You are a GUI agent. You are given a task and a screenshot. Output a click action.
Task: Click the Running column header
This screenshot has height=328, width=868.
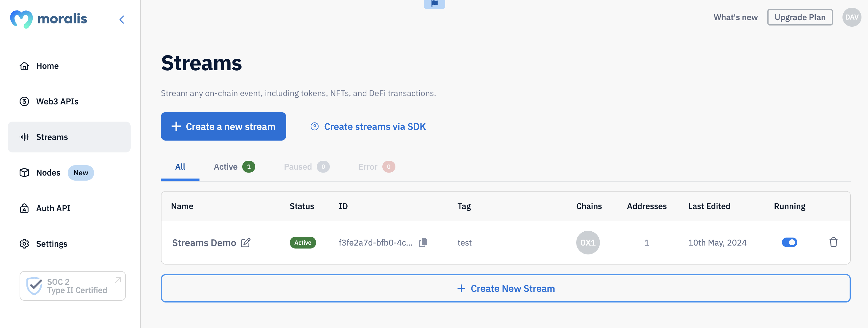pyautogui.click(x=790, y=206)
